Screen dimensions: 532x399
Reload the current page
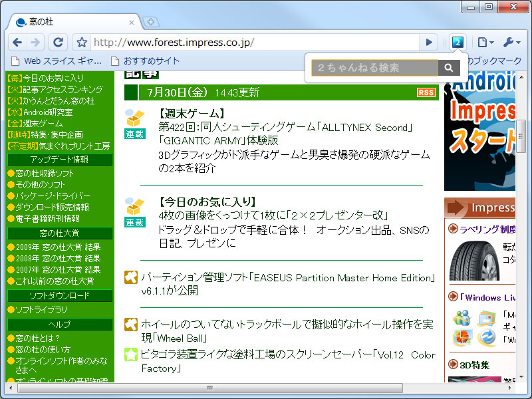[58, 41]
